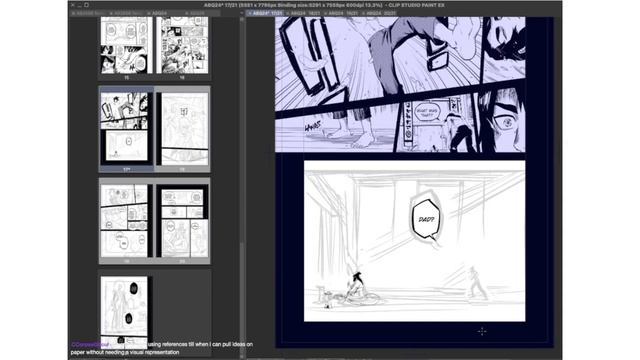Open page 19 thumbnail in page manager
Screen dimensions: 640x360
click(127, 220)
